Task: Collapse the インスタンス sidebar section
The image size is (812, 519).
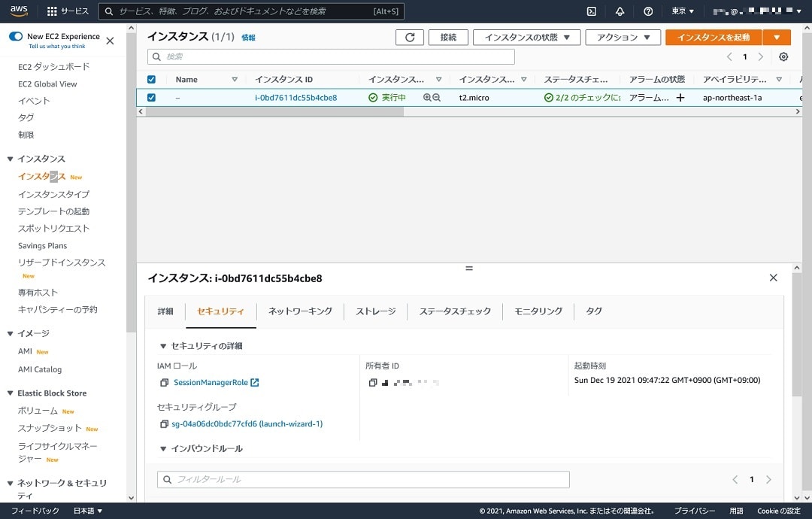Action: pyautogui.click(x=10, y=159)
